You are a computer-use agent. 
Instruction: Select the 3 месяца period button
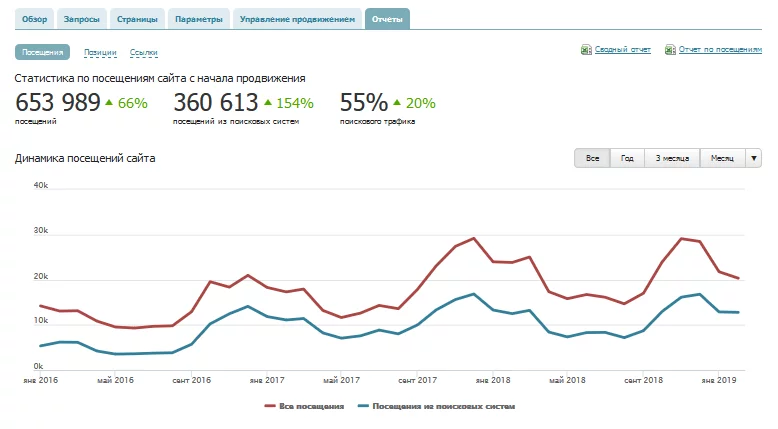[x=672, y=158]
